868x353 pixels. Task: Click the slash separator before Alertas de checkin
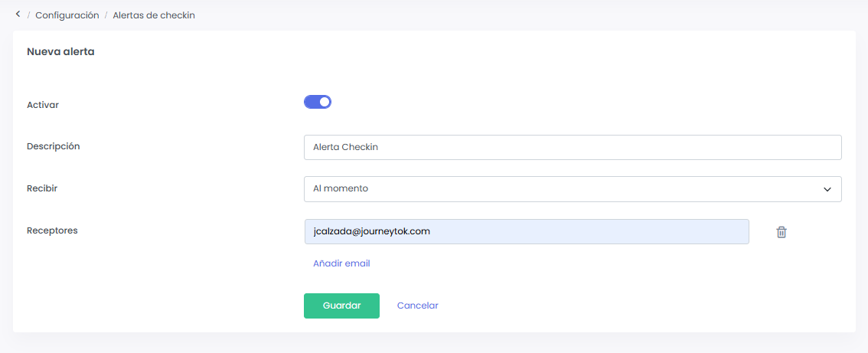(x=106, y=15)
